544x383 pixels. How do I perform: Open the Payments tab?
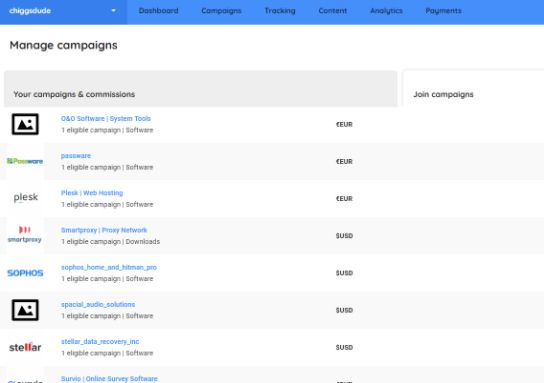click(443, 11)
